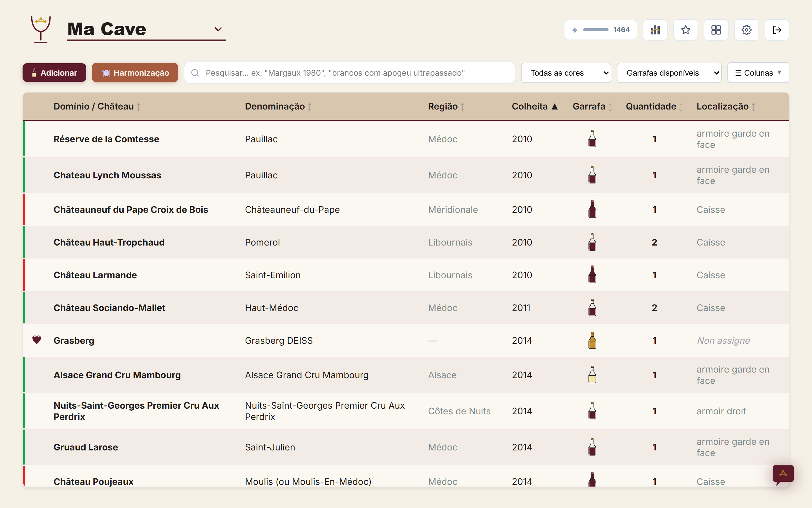Click Caisse location for Château Larmande
The image size is (812, 508).
(x=711, y=275)
